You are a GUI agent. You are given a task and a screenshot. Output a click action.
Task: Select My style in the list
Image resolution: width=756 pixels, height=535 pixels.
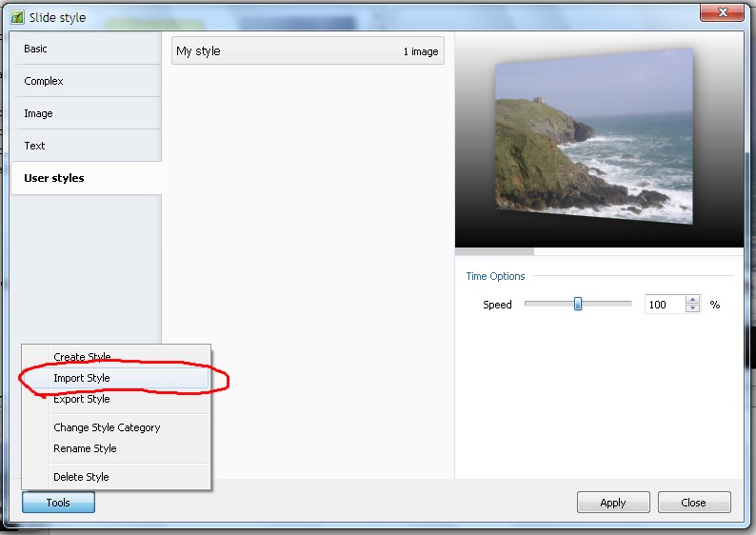(x=308, y=51)
